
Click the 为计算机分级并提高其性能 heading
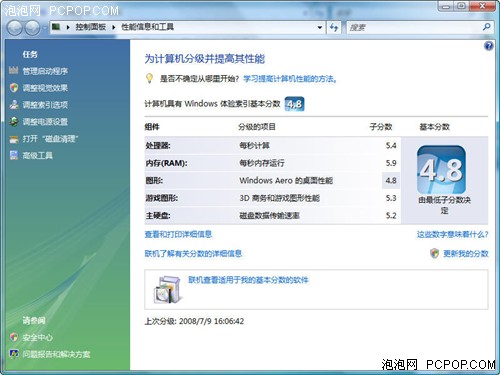[204, 59]
